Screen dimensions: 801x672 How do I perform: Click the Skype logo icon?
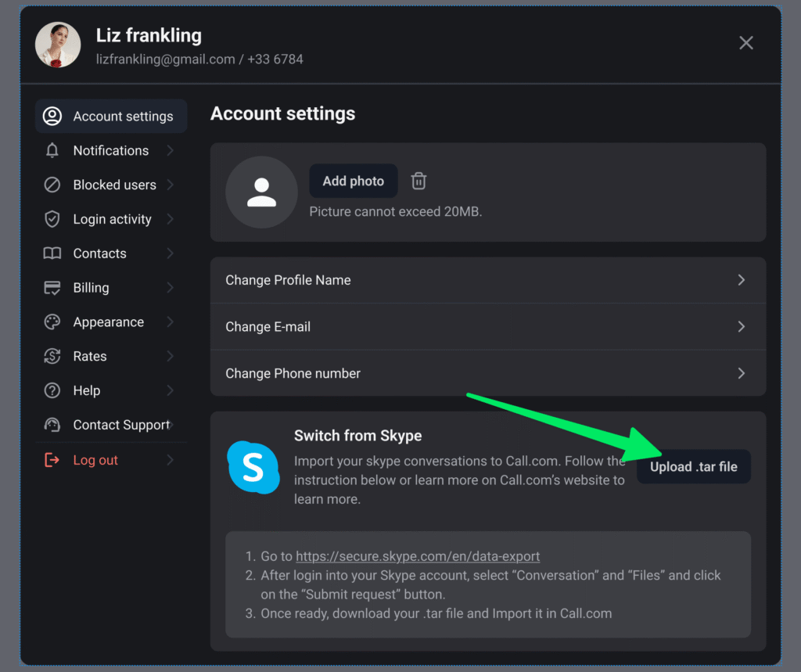[x=253, y=467]
